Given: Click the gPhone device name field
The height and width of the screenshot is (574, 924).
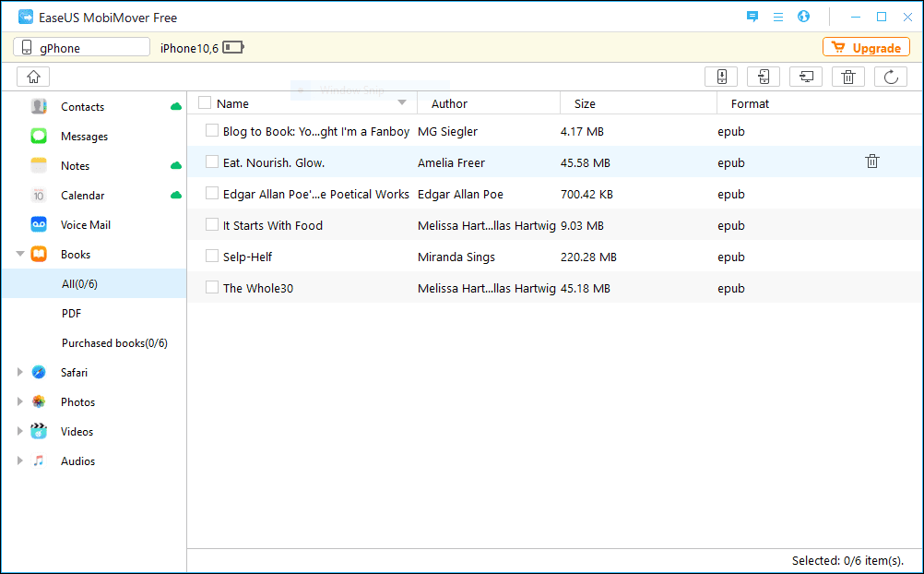Looking at the screenshot, I should coord(81,48).
